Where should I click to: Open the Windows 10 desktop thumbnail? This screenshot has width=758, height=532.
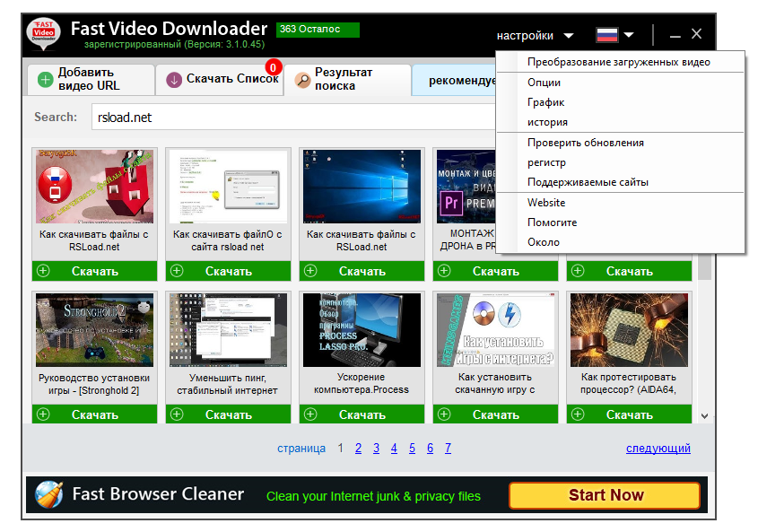coord(362,187)
